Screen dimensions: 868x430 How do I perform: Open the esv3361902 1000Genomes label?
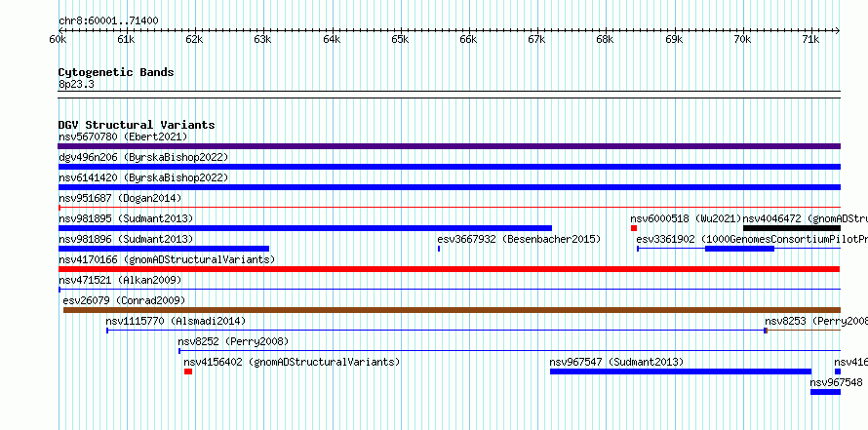click(x=752, y=239)
